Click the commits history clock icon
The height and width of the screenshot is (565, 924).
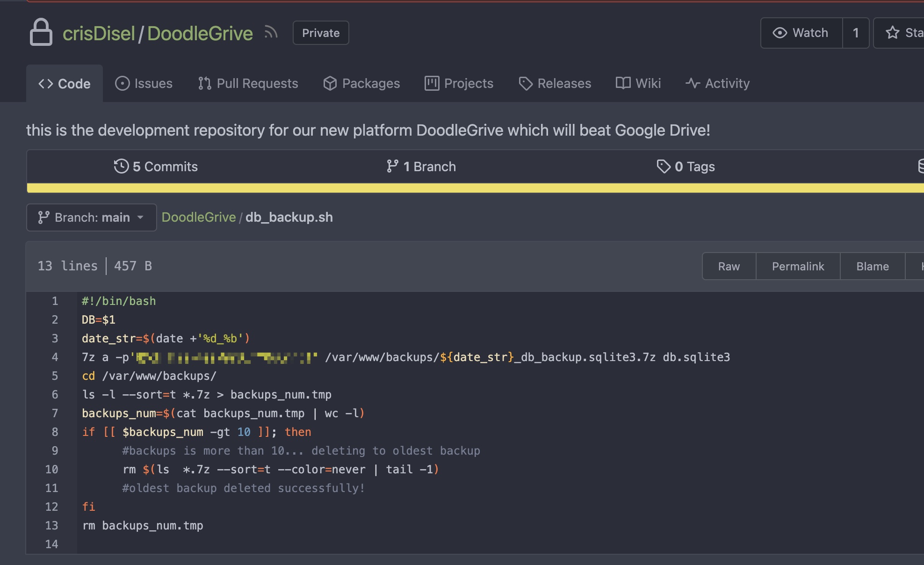point(121,167)
